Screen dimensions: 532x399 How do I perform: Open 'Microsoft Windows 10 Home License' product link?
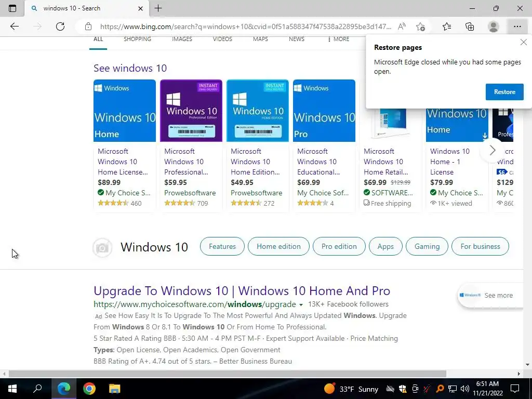[123, 162]
